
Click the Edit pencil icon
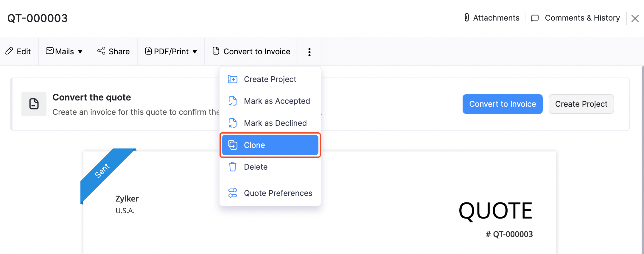click(9, 51)
